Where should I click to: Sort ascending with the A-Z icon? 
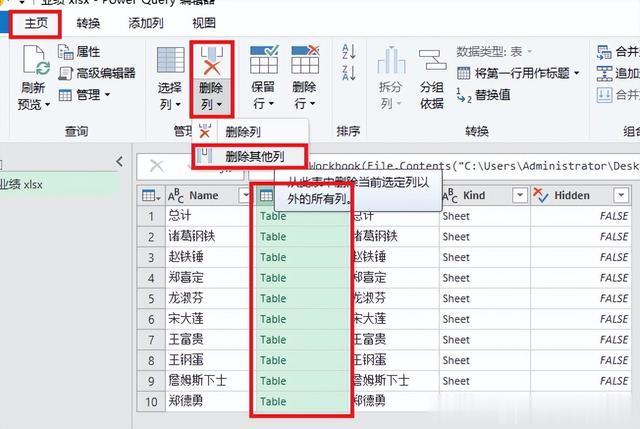pyautogui.click(x=349, y=51)
